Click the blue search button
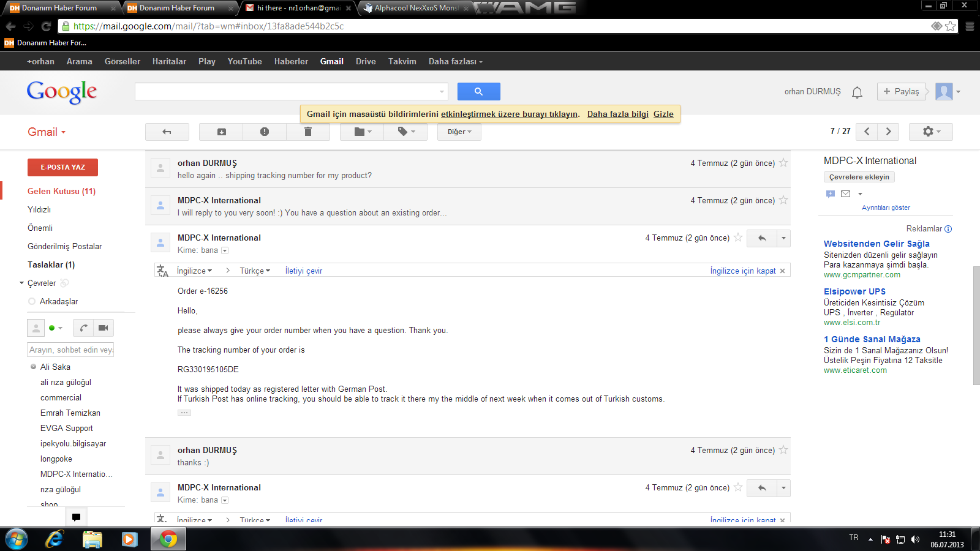 479,91
